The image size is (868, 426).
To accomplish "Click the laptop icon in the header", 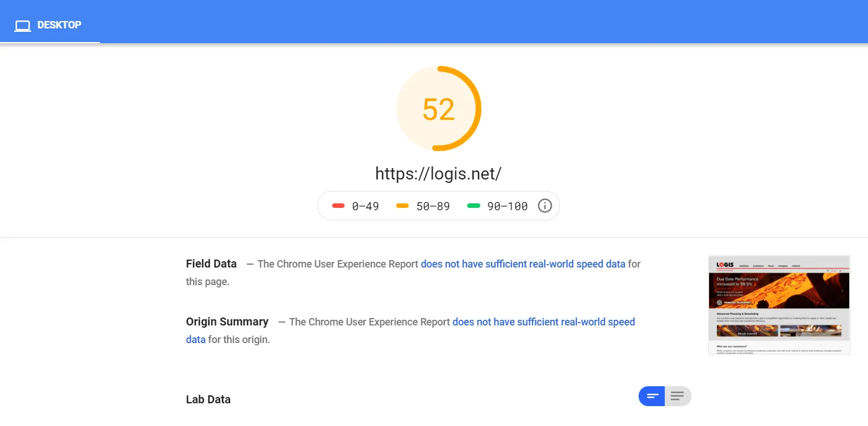I will coord(23,26).
